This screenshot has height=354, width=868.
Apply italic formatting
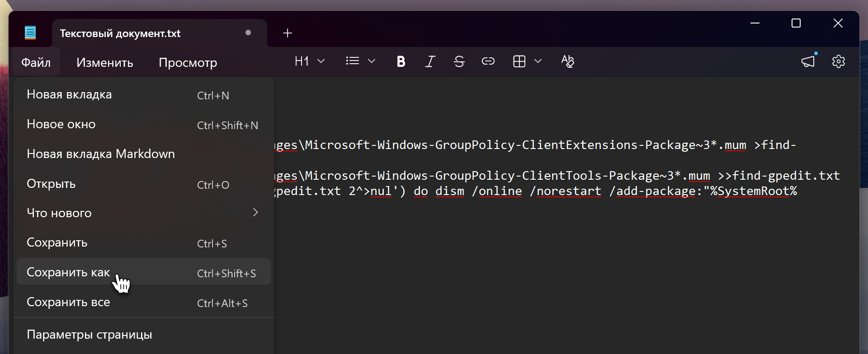(430, 61)
